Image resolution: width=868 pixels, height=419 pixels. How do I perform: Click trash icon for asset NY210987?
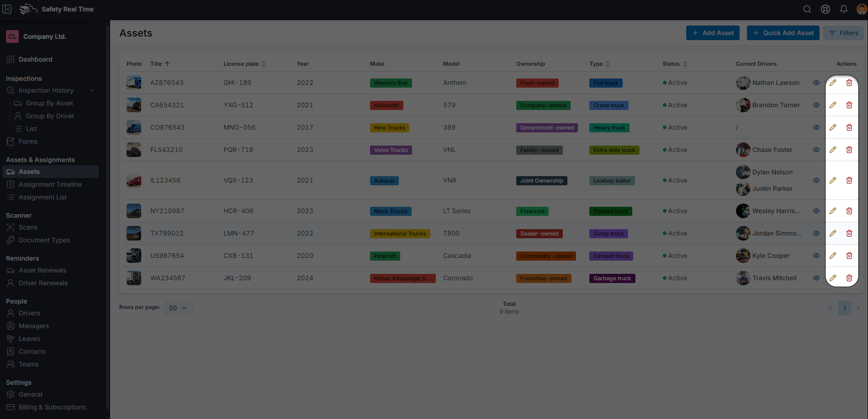click(x=849, y=211)
